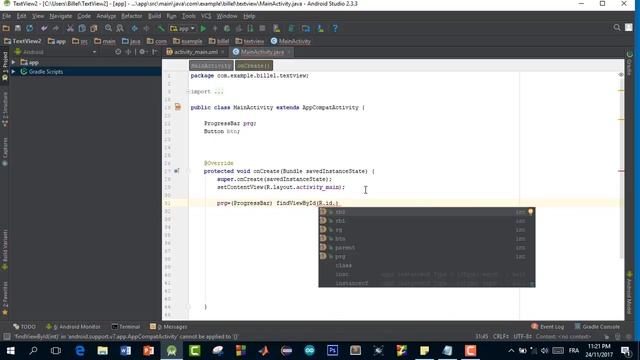Open Help via question mark icon
The width and height of the screenshot is (640, 360).
pos(335,29)
